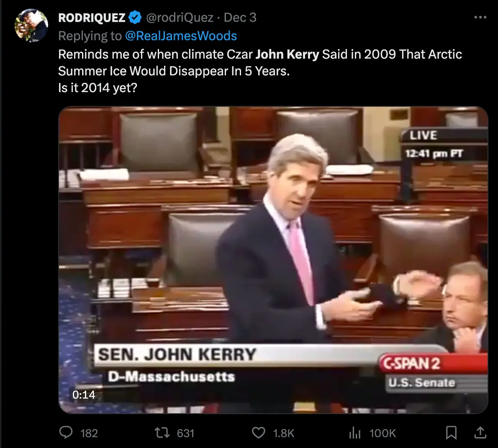Viewport: 498px width, 448px height.
Task: Open @RealJamesWoods mention link
Action: click(181, 36)
